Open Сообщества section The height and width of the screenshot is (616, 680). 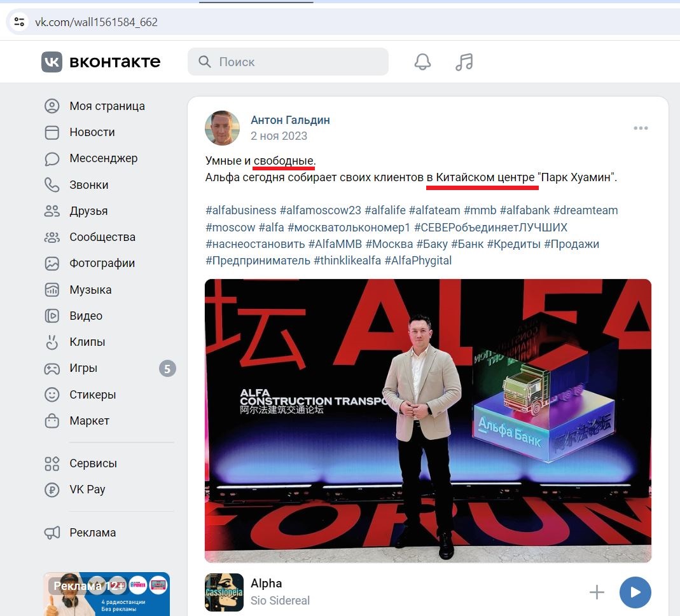(102, 237)
